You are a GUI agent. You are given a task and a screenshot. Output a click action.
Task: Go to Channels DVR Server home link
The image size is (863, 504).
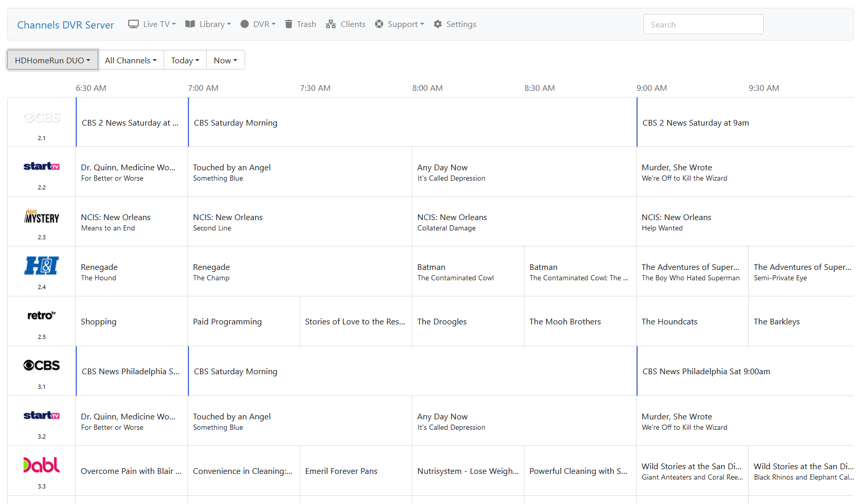point(65,25)
